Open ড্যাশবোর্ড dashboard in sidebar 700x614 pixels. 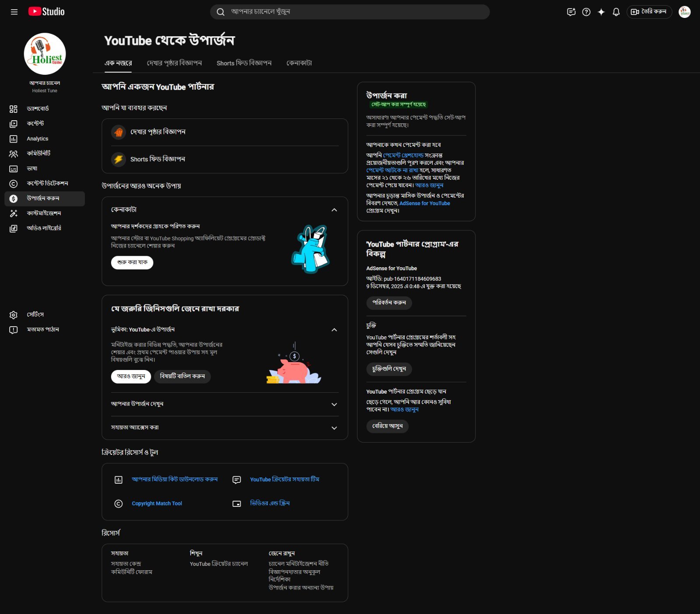point(45,109)
